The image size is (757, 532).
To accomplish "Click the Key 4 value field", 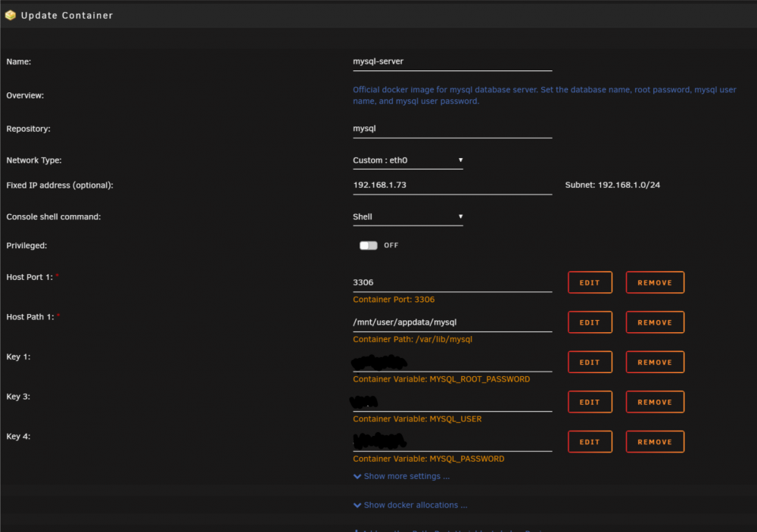I will coord(453,442).
